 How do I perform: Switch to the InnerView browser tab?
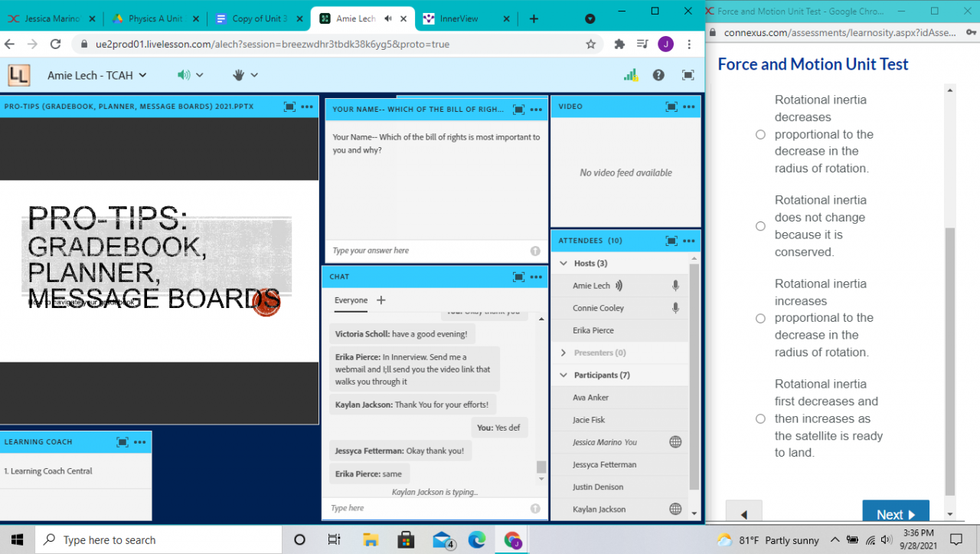click(465, 18)
